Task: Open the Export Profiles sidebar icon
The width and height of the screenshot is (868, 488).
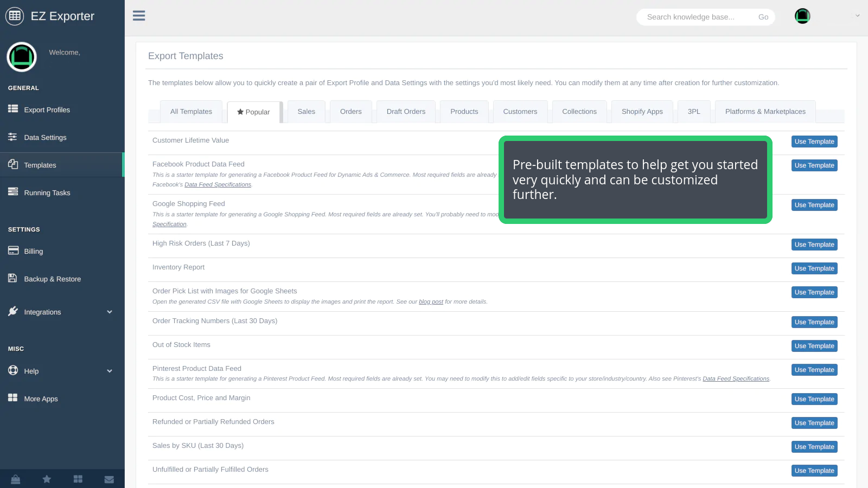Action: (13, 109)
